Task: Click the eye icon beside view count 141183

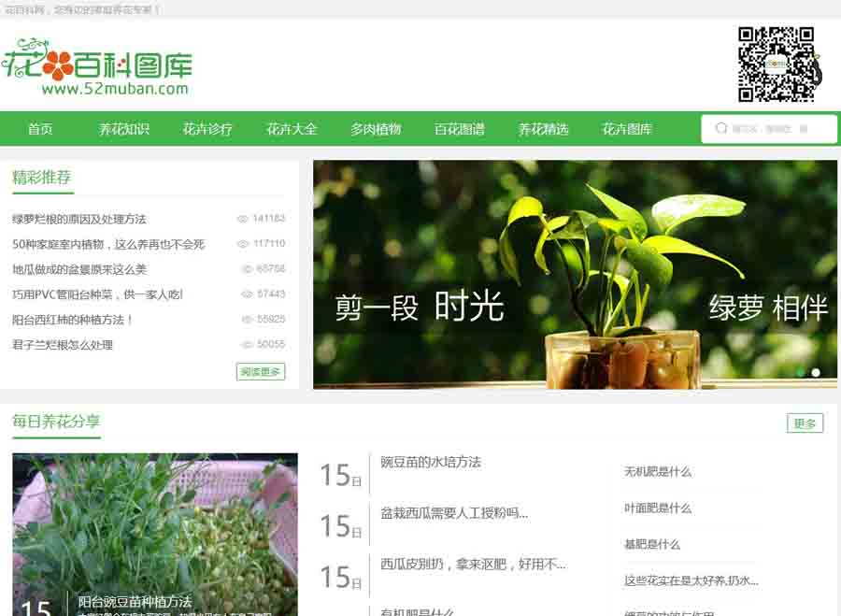Action: point(242,219)
